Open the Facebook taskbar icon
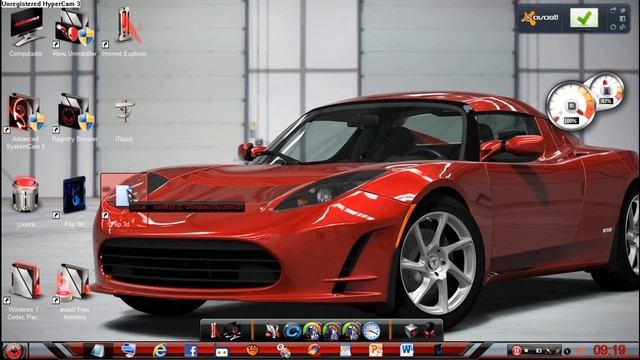640x360 pixels. pyautogui.click(x=191, y=350)
